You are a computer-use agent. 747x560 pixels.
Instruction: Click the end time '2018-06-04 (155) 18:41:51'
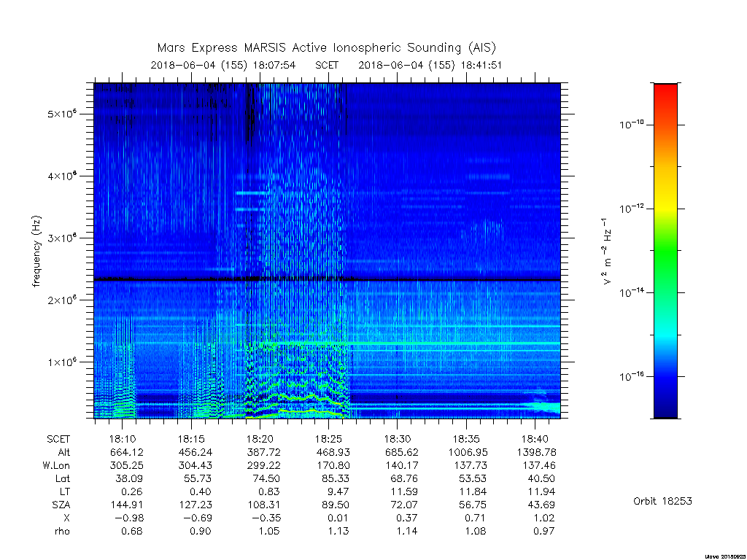tap(430, 65)
